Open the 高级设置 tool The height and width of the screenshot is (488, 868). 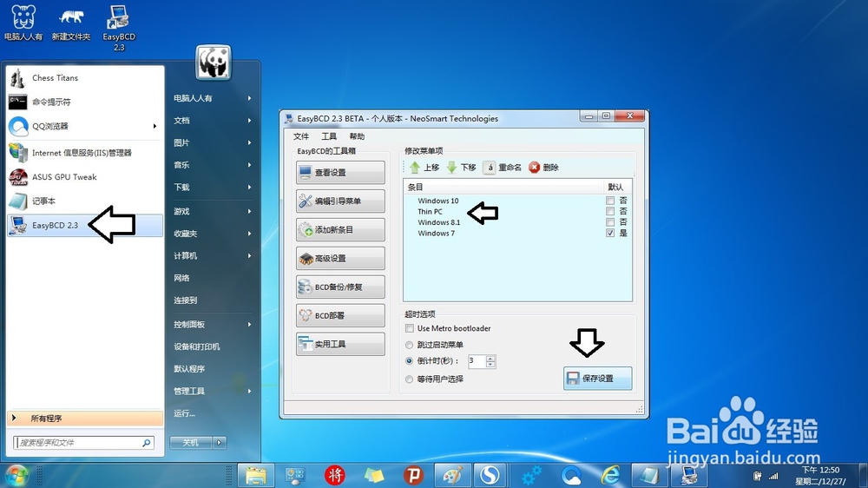(x=340, y=258)
